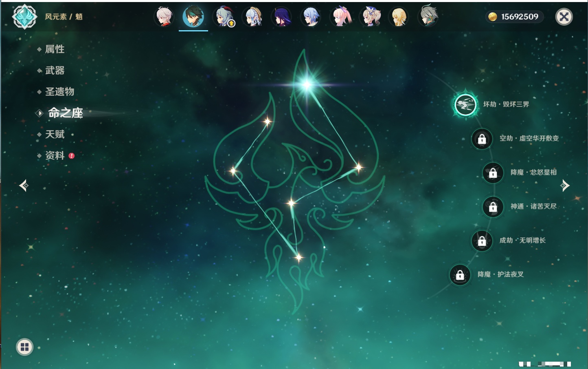Click the 降魔·护法夜叉 constellation label
Viewport: 588px width, 369px height.
click(500, 274)
